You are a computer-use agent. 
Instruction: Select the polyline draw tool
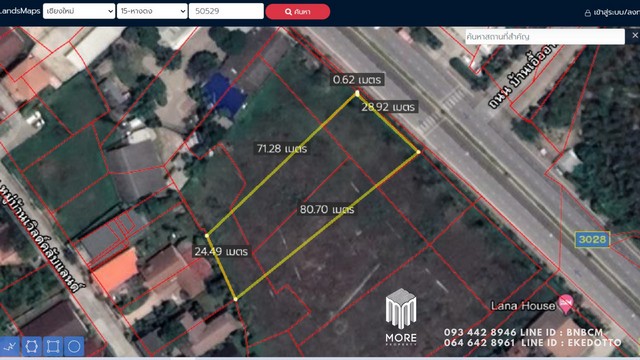click(x=10, y=346)
